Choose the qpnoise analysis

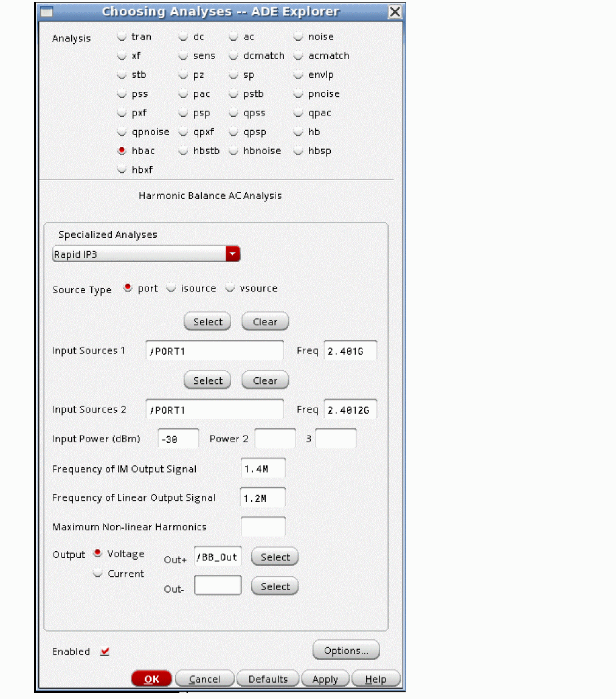tap(122, 132)
